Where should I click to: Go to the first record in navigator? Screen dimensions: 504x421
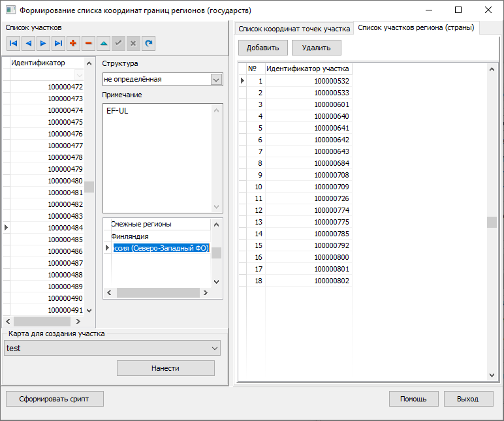[x=13, y=43]
